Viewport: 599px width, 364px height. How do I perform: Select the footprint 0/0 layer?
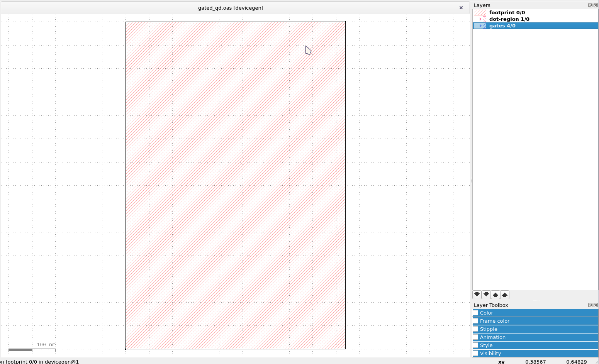(507, 12)
